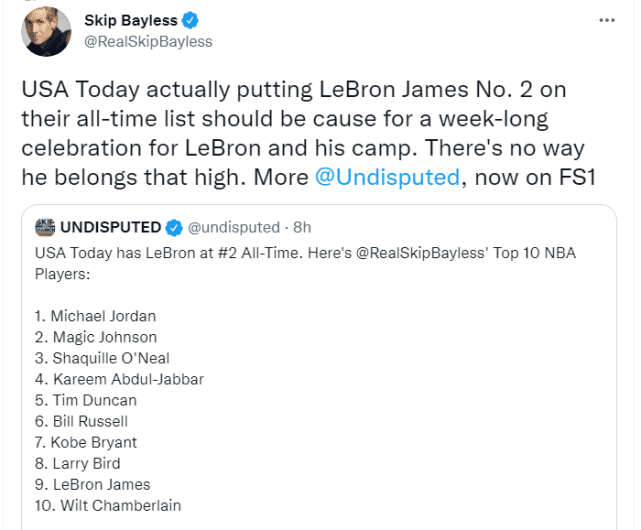
Task: Open the tweet's three-dot more options menu
Action: tap(606, 20)
